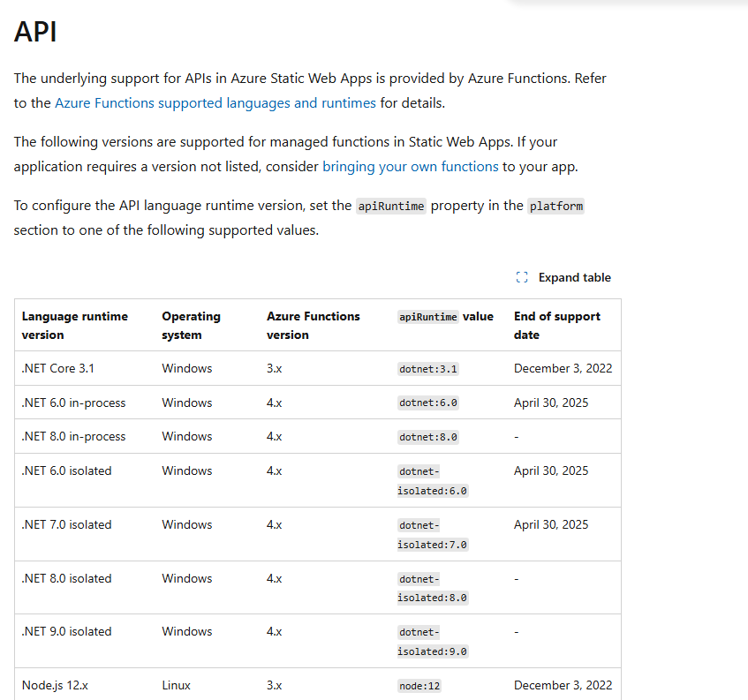Select the apiRuntime code term in the paragraph
This screenshot has width=748, height=700.
click(391, 206)
